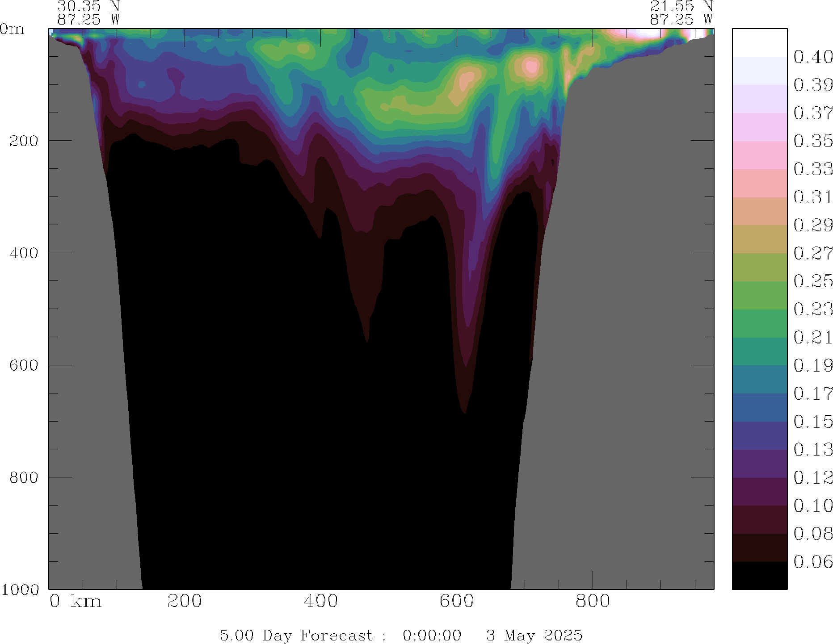The width and height of the screenshot is (833, 644).
Task: Select the 600 km distance axis label
Action: click(457, 601)
